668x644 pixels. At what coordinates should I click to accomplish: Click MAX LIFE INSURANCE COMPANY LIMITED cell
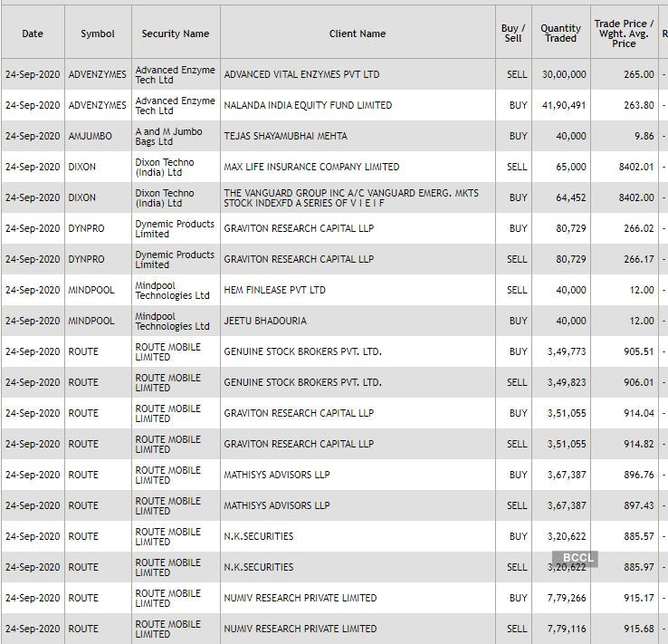(312, 167)
